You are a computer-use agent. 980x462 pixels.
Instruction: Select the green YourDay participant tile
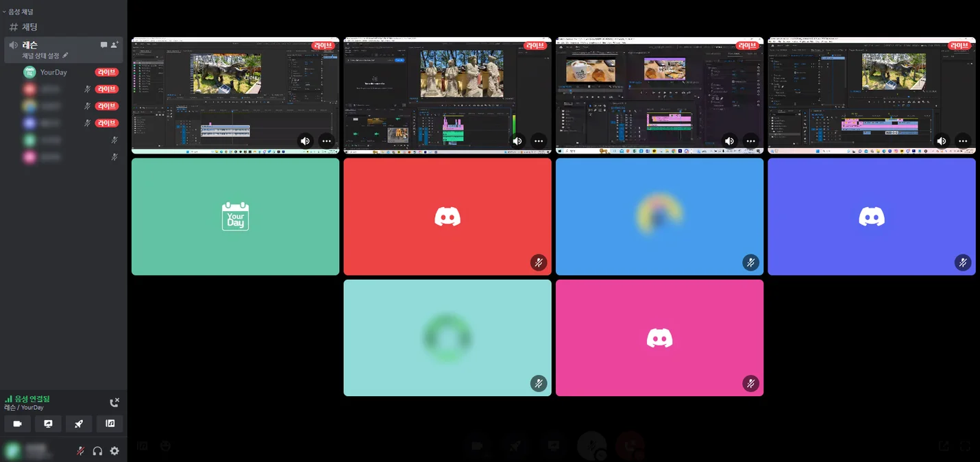coord(235,217)
